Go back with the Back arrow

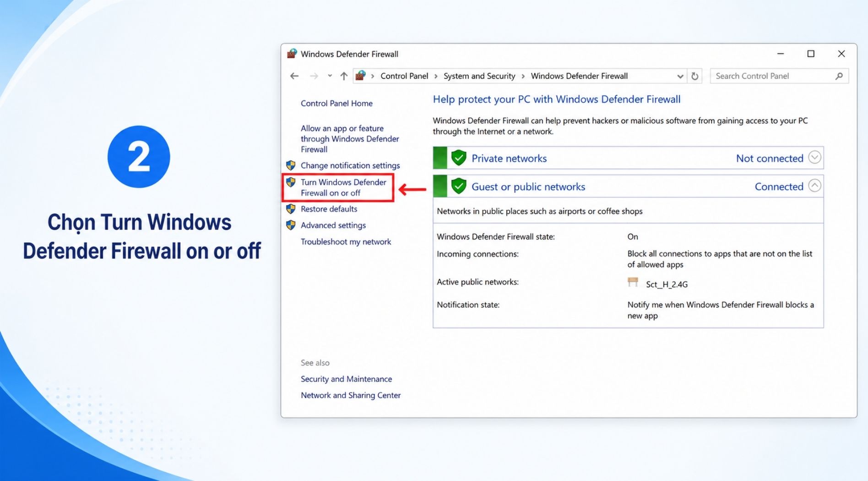[x=294, y=76]
